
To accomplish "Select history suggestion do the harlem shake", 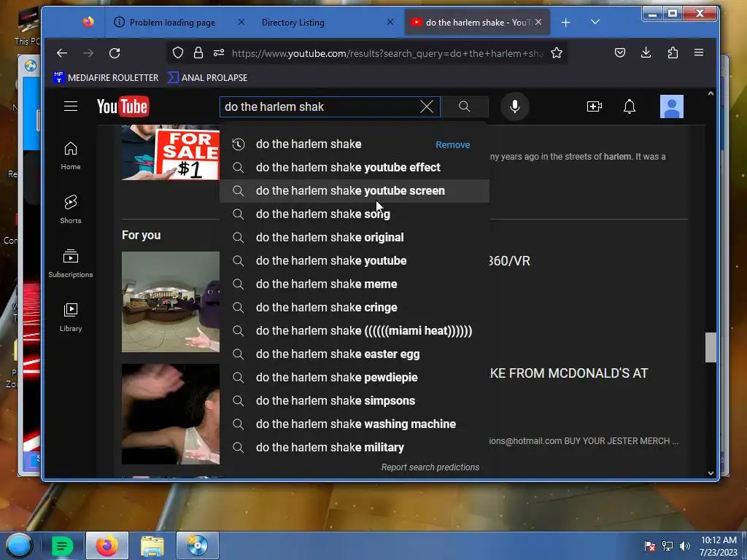I will 309,144.
